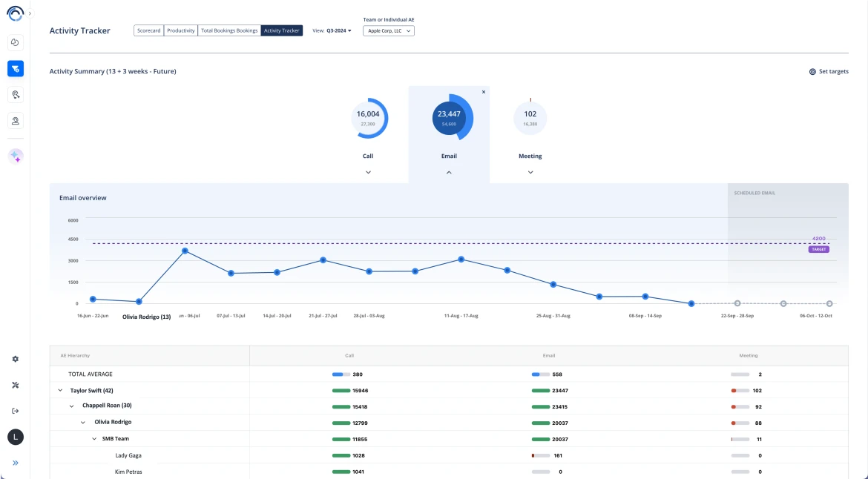The image size is (868, 479).
Task: Open the AI sparkle assistant icon
Action: pyautogui.click(x=16, y=156)
